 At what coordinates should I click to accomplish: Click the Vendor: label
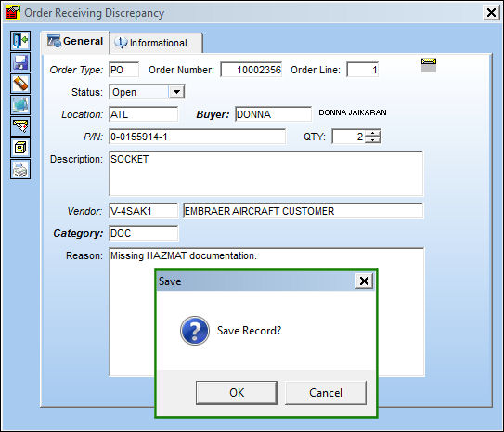pyautogui.click(x=84, y=211)
